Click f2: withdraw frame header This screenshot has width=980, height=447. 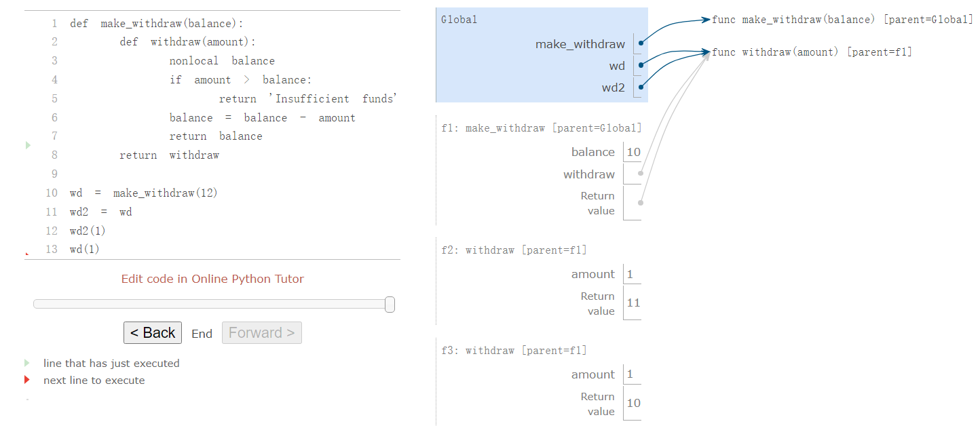coord(514,250)
